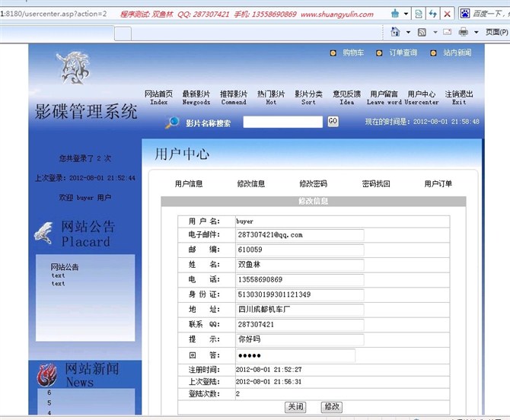510x420 pixels.
Task: Click the blue figure icon in address bar
Action: (x=395, y=14)
